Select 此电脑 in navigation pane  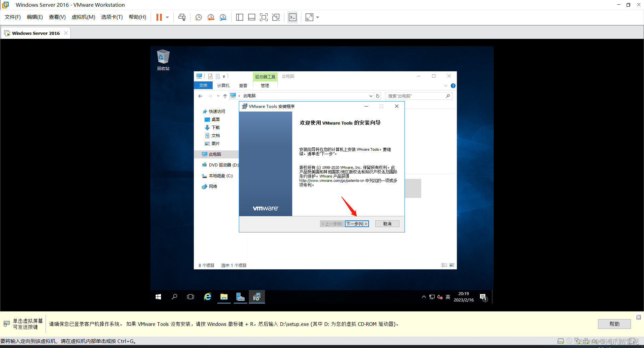pos(216,154)
